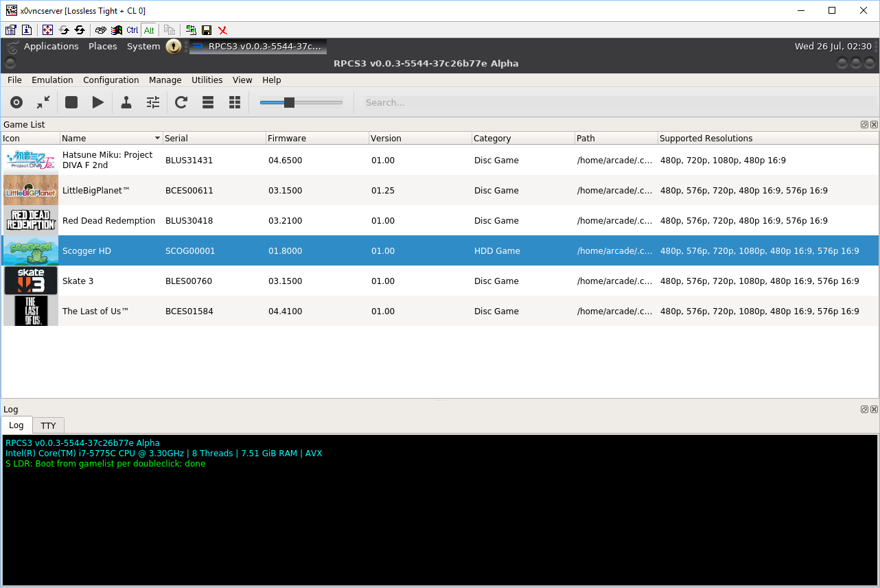The image size is (880, 588).
Task: Open the Emulation menu
Action: pos(52,80)
